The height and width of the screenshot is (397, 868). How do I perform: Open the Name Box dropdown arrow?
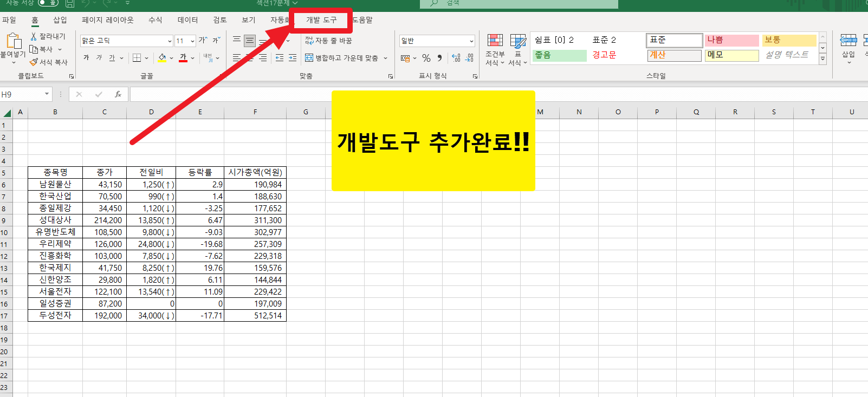[x=47, y=94]
